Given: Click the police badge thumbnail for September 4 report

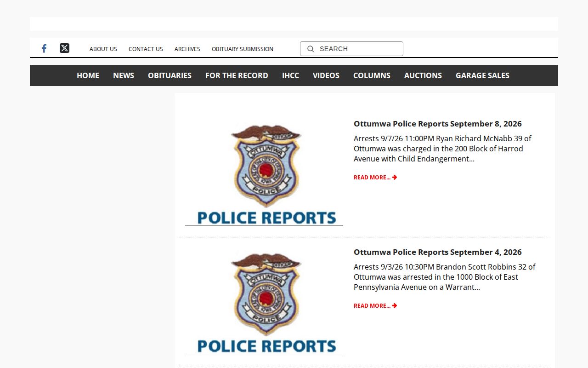Looking at the screenshot, I should pyautogui.click(x=264, y=301).
